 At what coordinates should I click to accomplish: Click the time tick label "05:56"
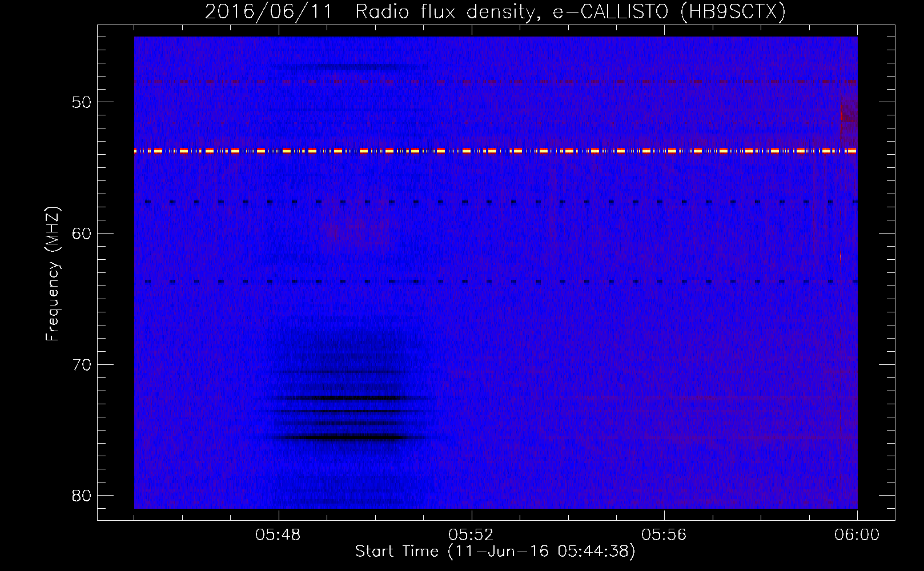[664, 535]
